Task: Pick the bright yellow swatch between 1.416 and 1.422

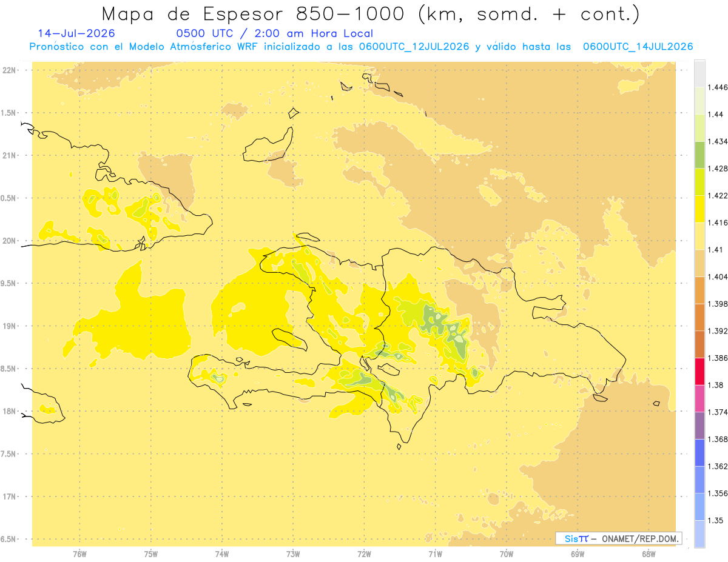Action: coord(699,209)
